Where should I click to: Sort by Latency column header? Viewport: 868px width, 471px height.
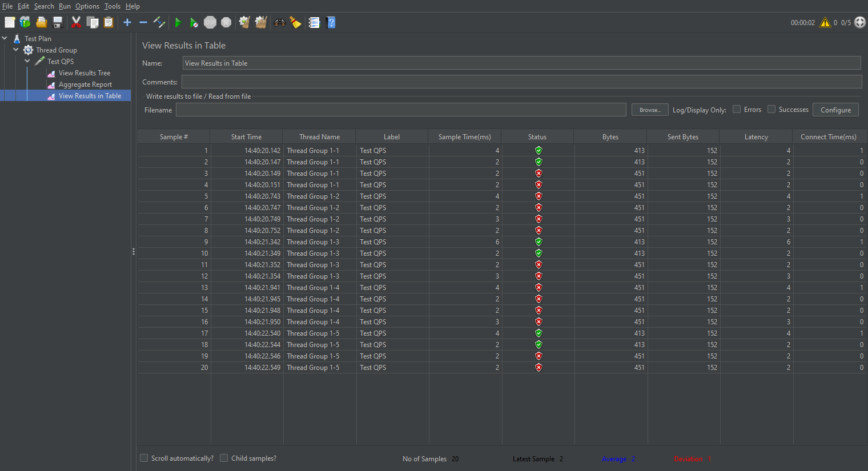pyautogui.click(x=756, y=137)
